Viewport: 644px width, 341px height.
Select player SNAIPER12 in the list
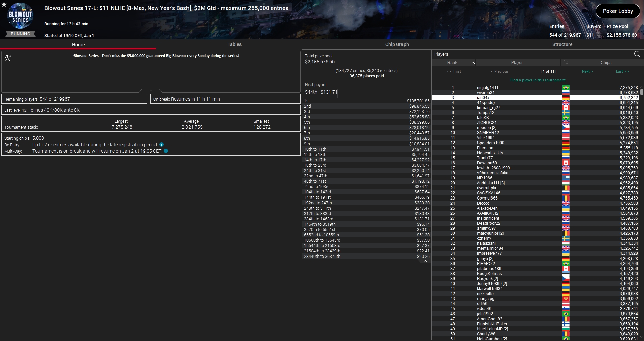coord(535,133)
